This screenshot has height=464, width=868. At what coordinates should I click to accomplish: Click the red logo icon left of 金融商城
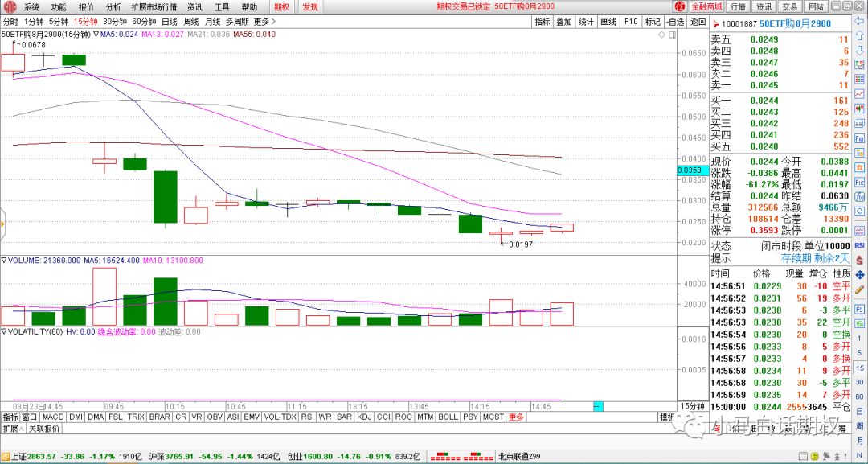[x=681, y=6]
